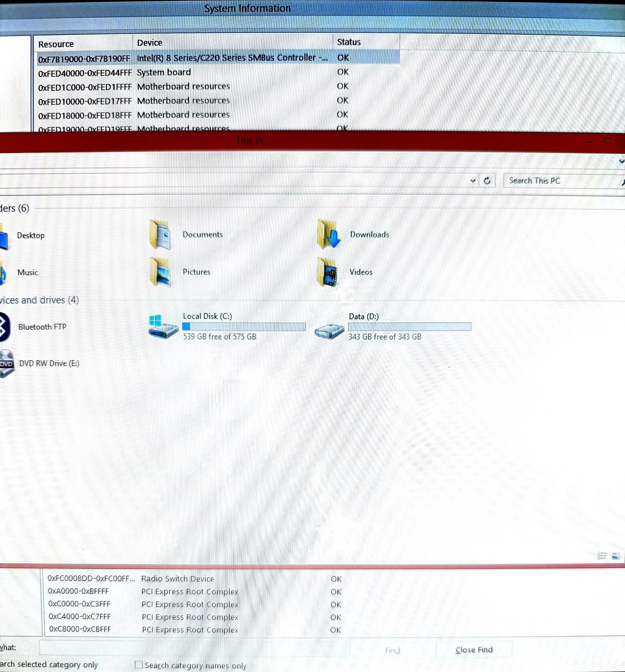Select the Data (D:) drive icon
The height and width of the screenshot is (672, 625).
[330, 331]
